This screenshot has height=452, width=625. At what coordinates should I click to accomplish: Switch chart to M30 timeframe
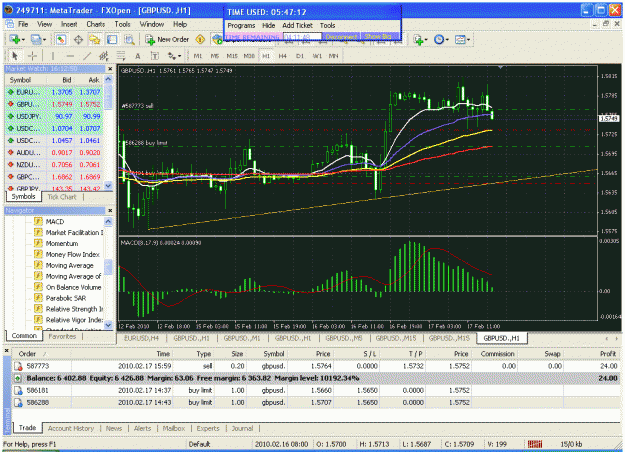249,56
